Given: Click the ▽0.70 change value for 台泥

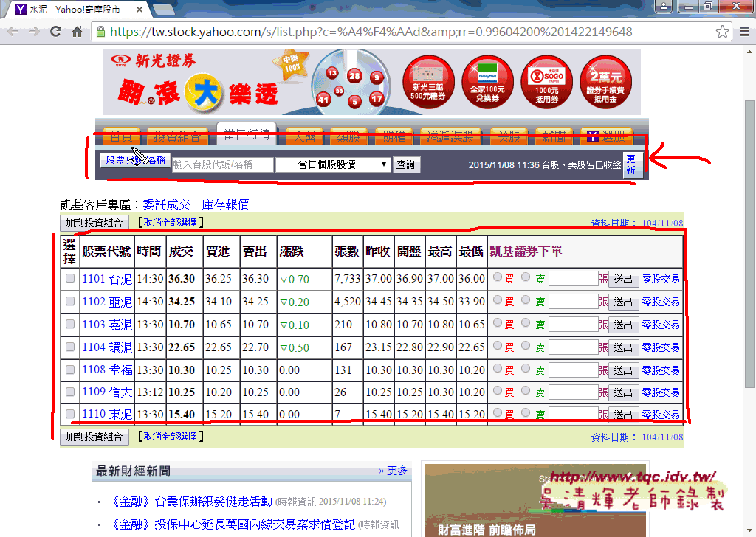Looking at the screenshot, I should click(295, 279).
